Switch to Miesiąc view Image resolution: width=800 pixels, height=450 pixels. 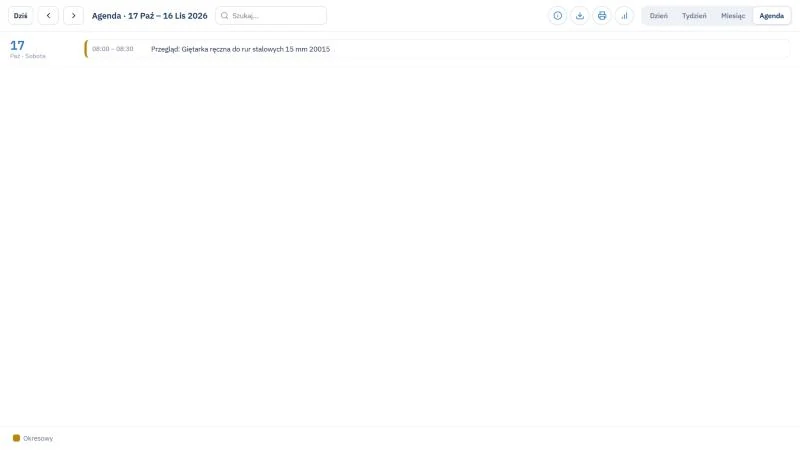click(733, 16)
